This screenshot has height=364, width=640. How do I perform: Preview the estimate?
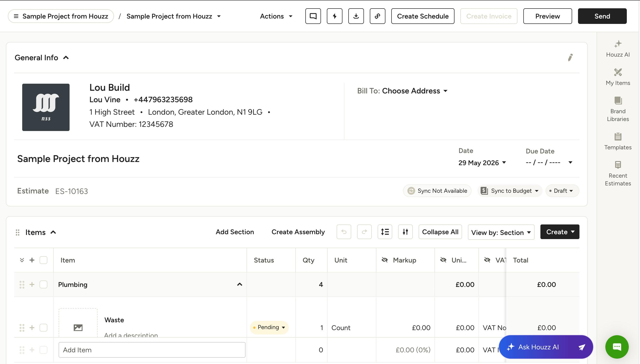tap(547, 16)
